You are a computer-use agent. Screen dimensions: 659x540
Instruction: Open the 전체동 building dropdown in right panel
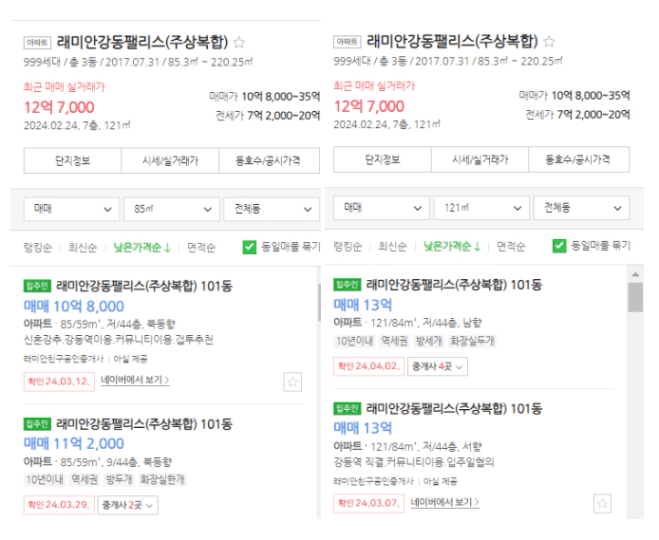click(x=582, y=208)
